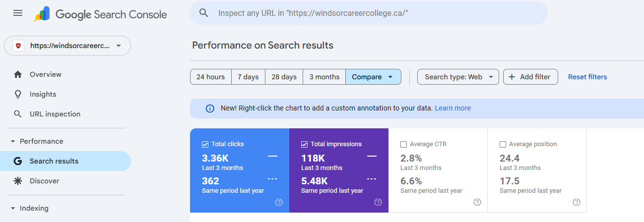Viewport: 644px width, 222px height.
Task: Click help icon on Total clicks card
Action: coord(279,202)
